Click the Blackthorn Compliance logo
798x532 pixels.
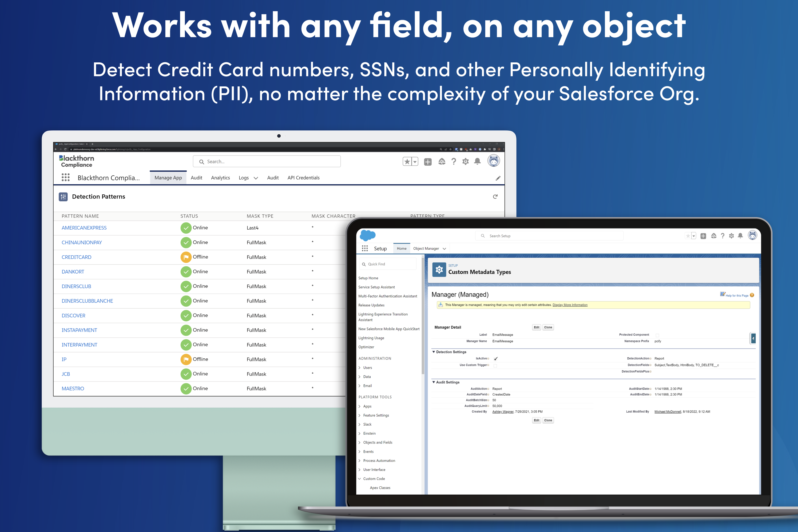[x=77, y=161]
